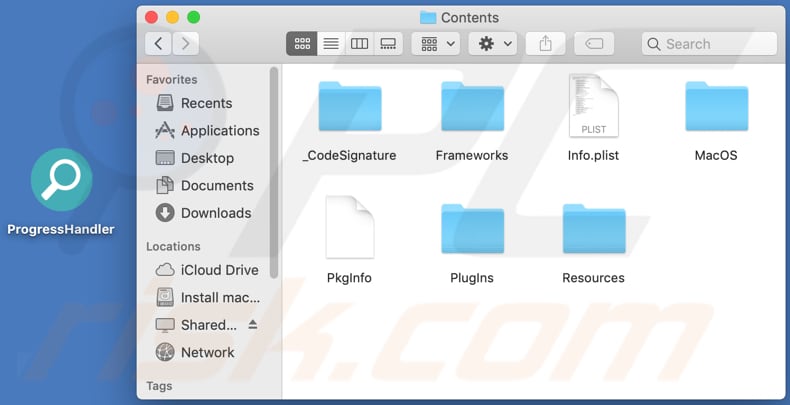Viewport: 790px width, 405px height.
Task: Click the Info.plist name label
Action: (x=594, y=155)
